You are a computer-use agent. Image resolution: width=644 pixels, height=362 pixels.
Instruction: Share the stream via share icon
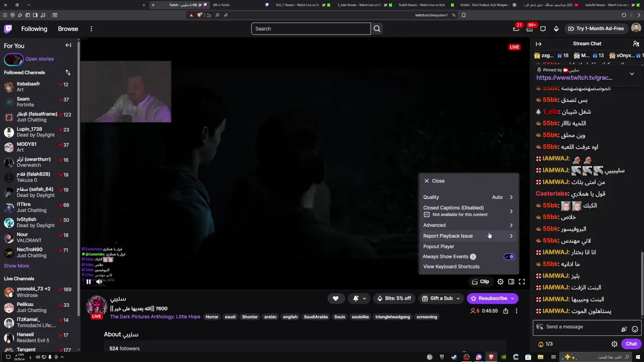505,311
